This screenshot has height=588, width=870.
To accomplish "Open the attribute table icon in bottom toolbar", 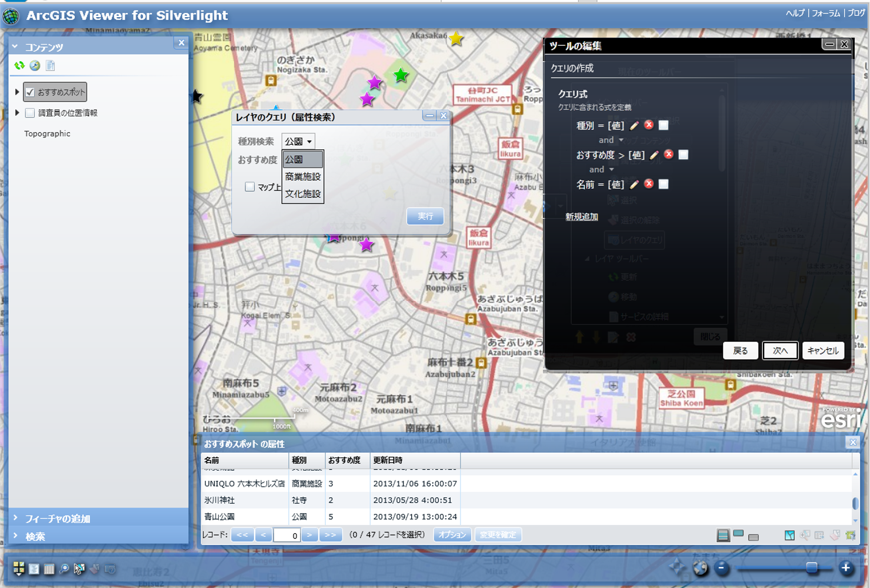I will click(49, 569).
